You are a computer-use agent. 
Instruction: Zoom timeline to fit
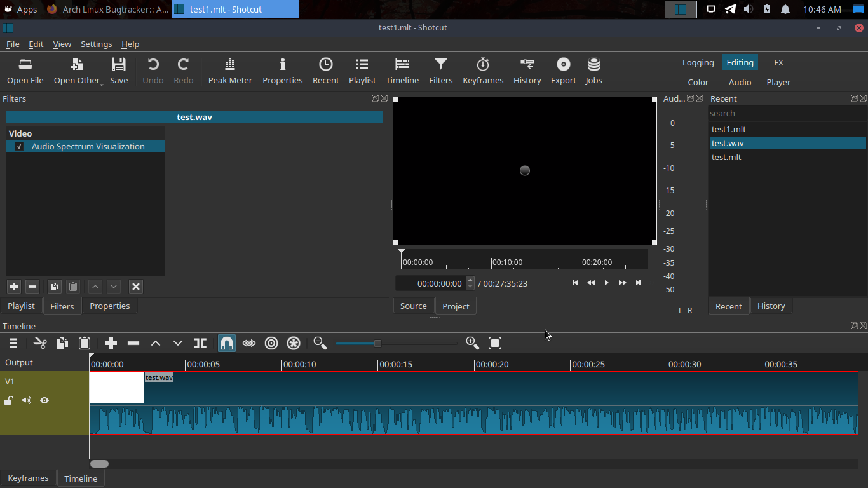(x=495, y=343)
